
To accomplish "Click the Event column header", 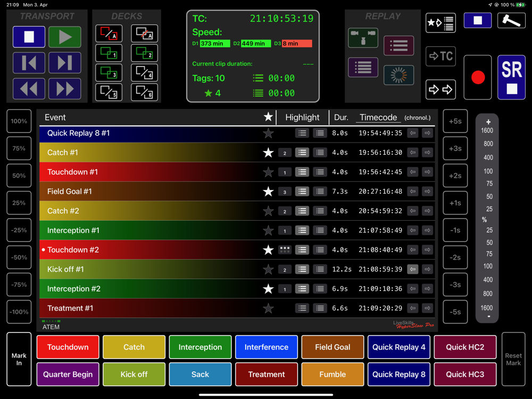I will click(x=55, y=118).
